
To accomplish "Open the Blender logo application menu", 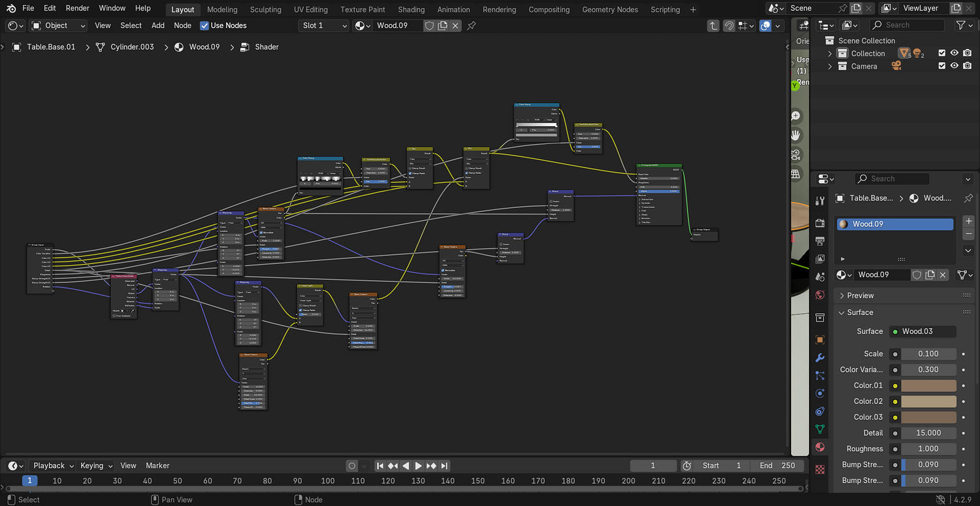I will (x=11, y=8).
